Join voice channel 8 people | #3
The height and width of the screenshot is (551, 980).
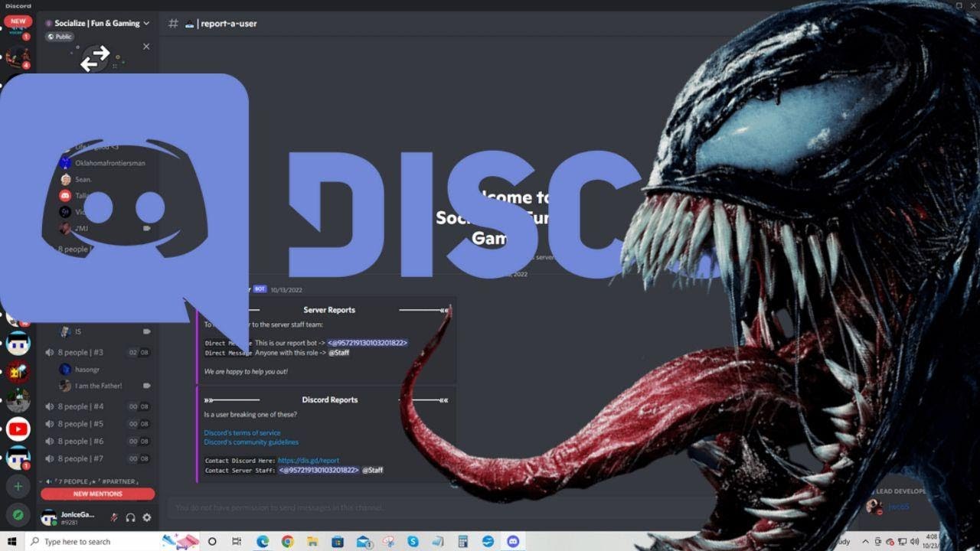tap(97, 352)
